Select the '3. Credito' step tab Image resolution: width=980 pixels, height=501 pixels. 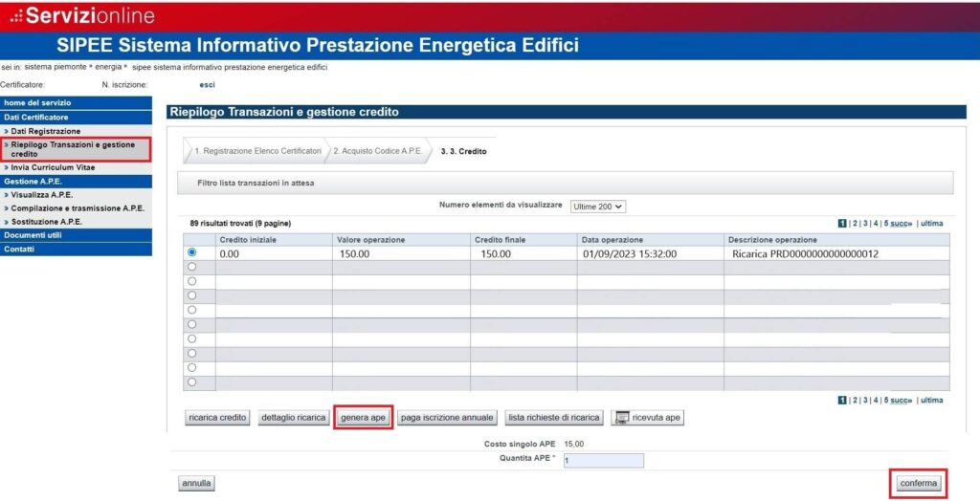click(x=464, y=151)
